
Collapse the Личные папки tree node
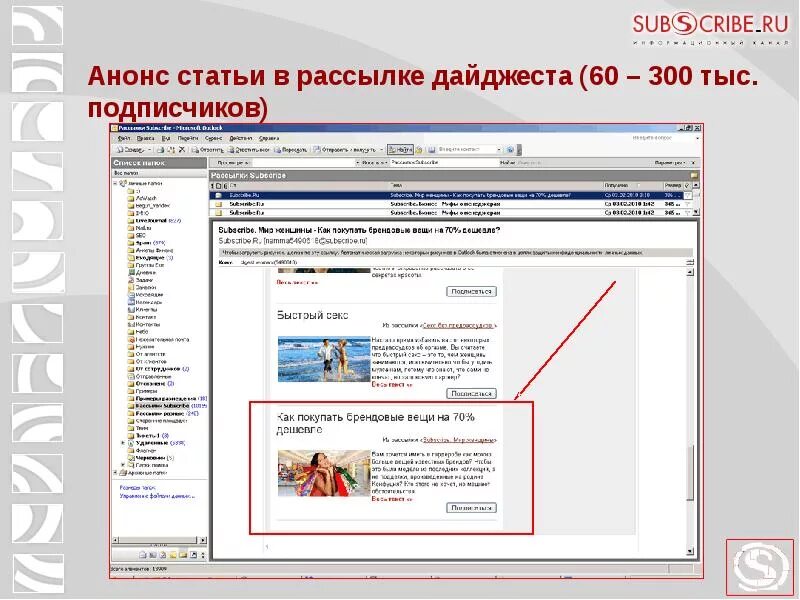[x=115, y=183]
